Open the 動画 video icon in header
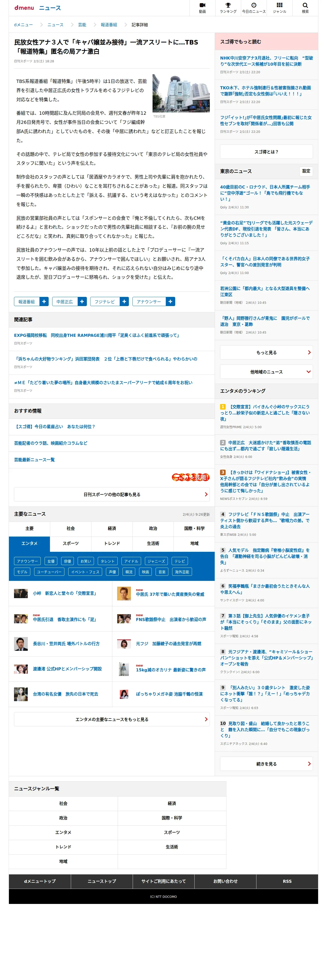 (x=202, y=8)
